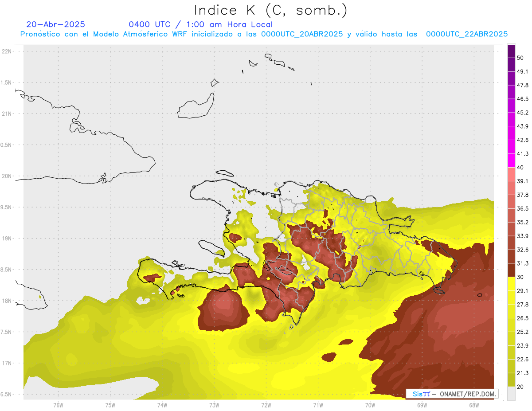Click the colorbar value '45.2'
532x411 pixels.
[523, 113]
